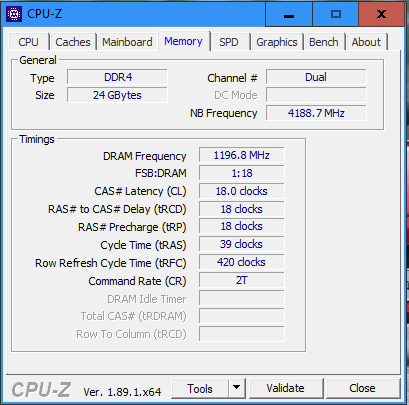Screen dimensions: 409x405
Task: Click the Command Rate (CR) label
Action: click(x=137, y=281)
